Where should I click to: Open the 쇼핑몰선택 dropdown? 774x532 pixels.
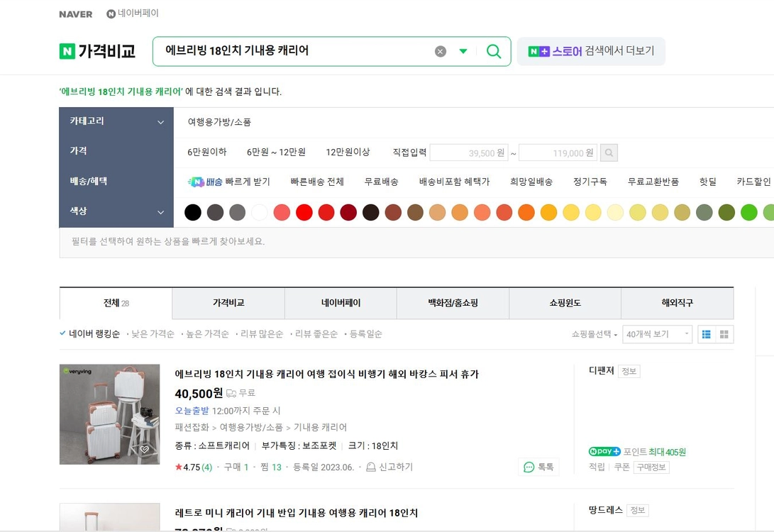595,334
